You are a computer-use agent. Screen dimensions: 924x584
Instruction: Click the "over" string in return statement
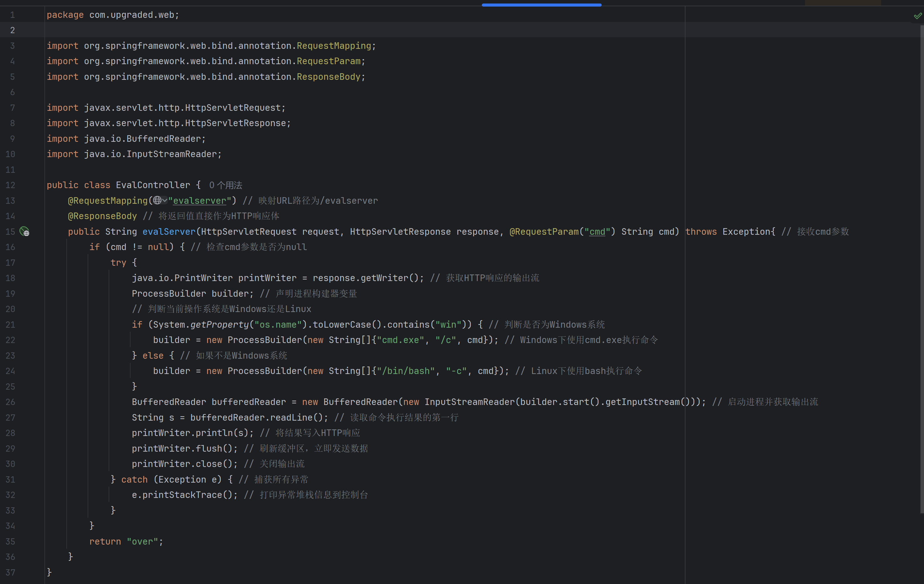point(142,541)
